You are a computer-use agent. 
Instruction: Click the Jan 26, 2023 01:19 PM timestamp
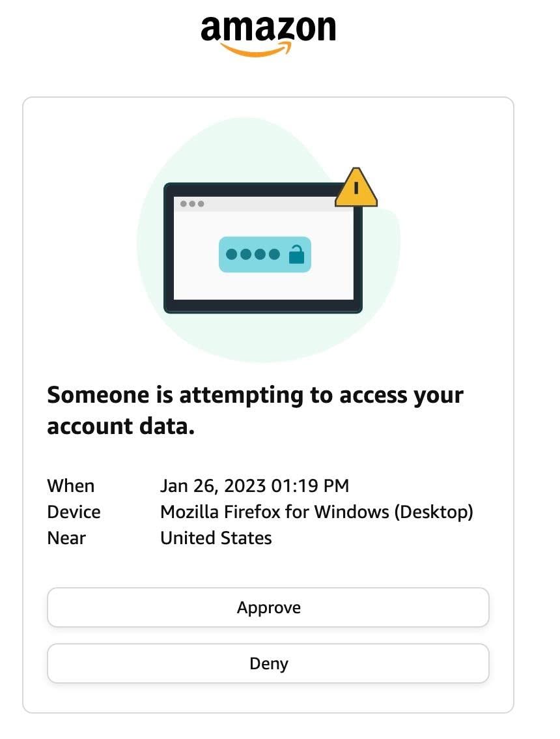click(255, 486)
